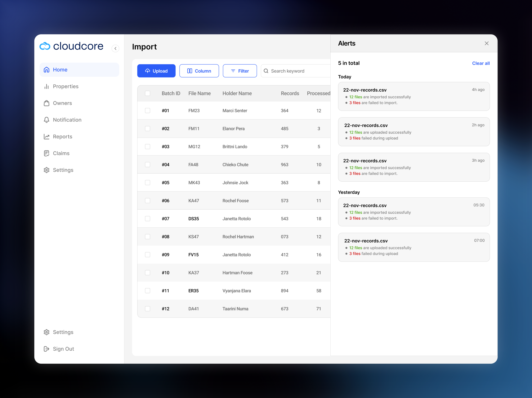The width and height of the screenshot is (532, 398).
Task: Click the Sign Out arrow icon
Action: pos(46,349)
